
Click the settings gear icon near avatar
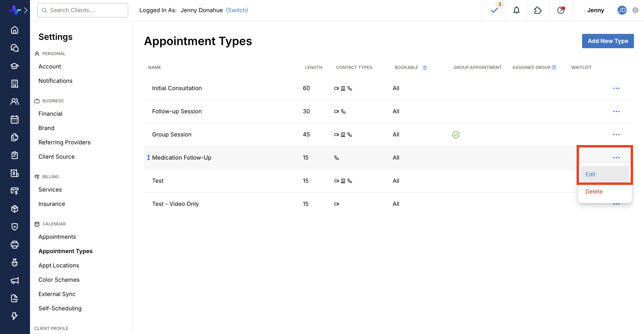point(635,10)
